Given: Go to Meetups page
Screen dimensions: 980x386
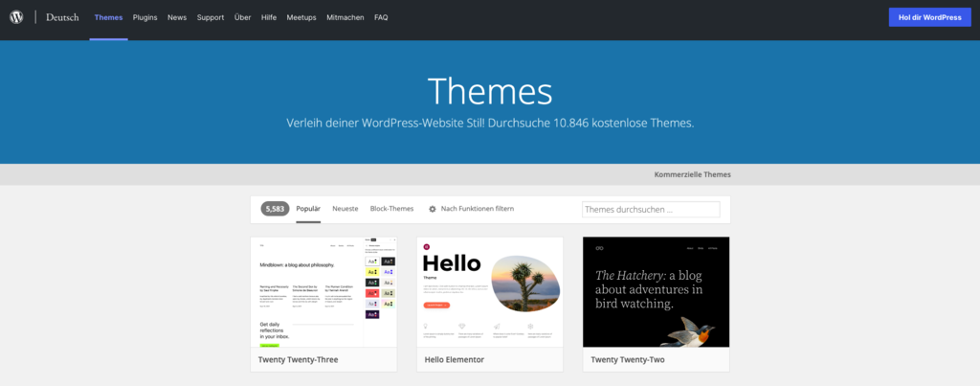Looking at the screenshot, I should point(301,17).
